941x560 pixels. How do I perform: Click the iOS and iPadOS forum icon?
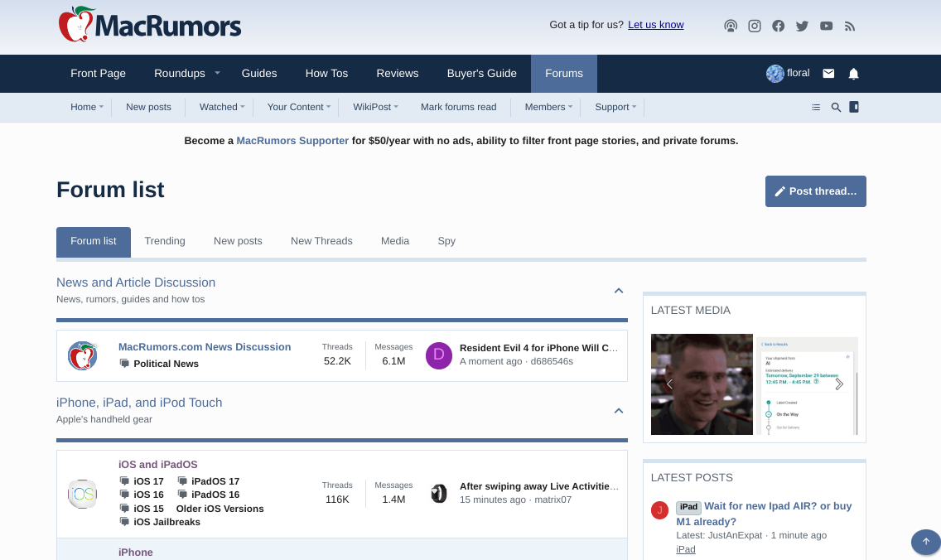tap(82, 494)
